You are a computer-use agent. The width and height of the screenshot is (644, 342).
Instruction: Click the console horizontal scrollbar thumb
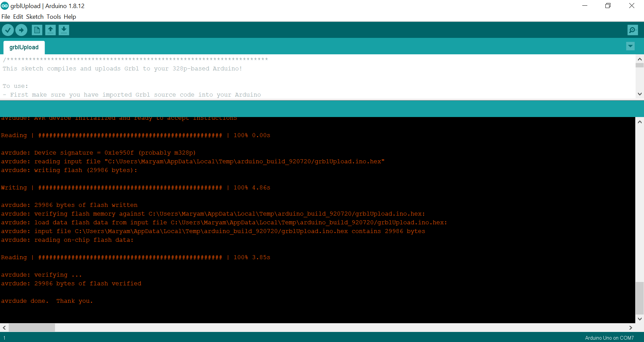32,328
